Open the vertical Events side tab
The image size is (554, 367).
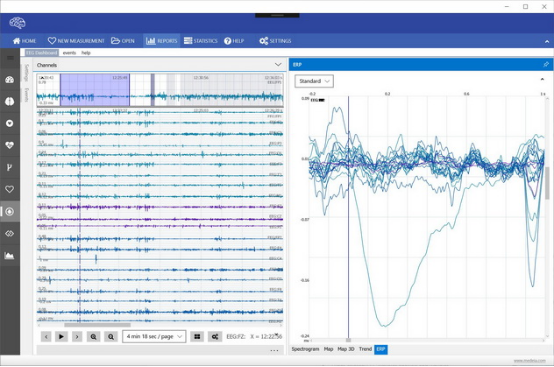pyautogui.click(x=26, y=95)
